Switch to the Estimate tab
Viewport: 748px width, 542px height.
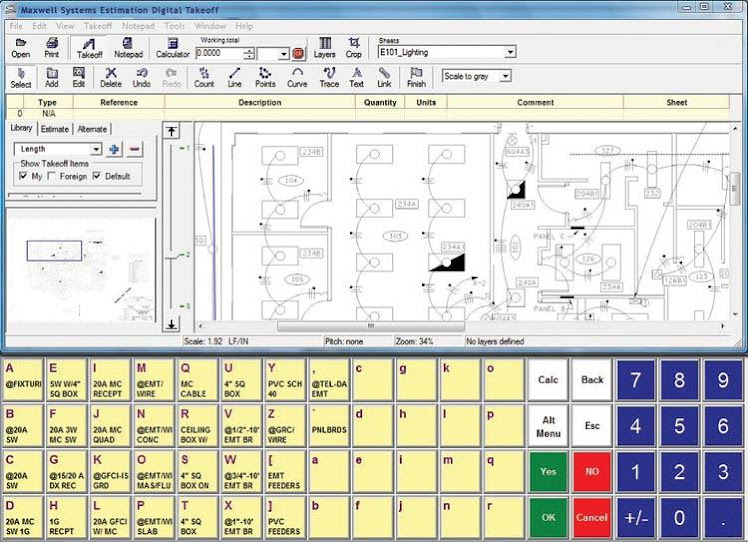55,129
